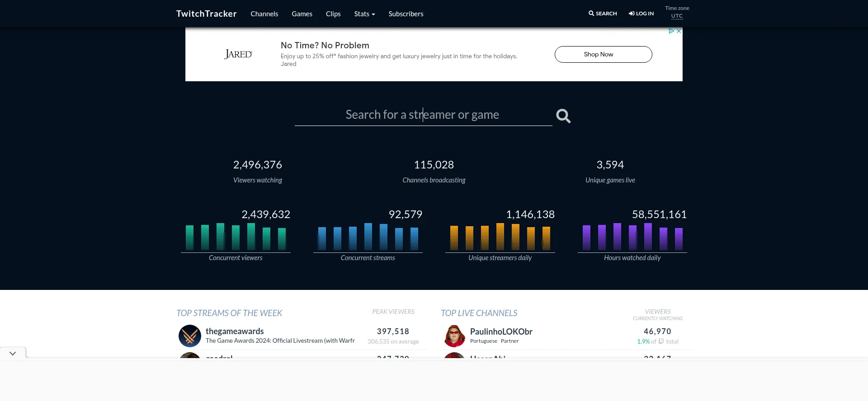The height and width of the screenshot is (401, 868).
Task: Click the No Time? No Problem headline
Action: pyautogui.click(x=325, y=45)
